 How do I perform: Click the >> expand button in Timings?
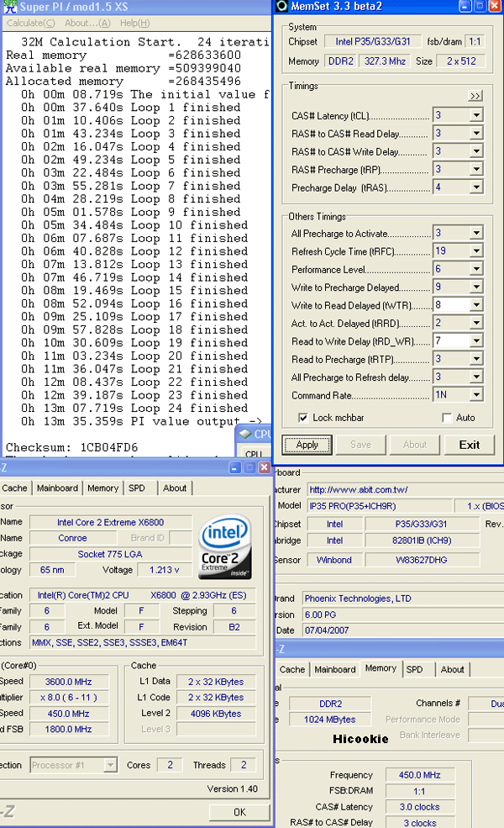475,96
